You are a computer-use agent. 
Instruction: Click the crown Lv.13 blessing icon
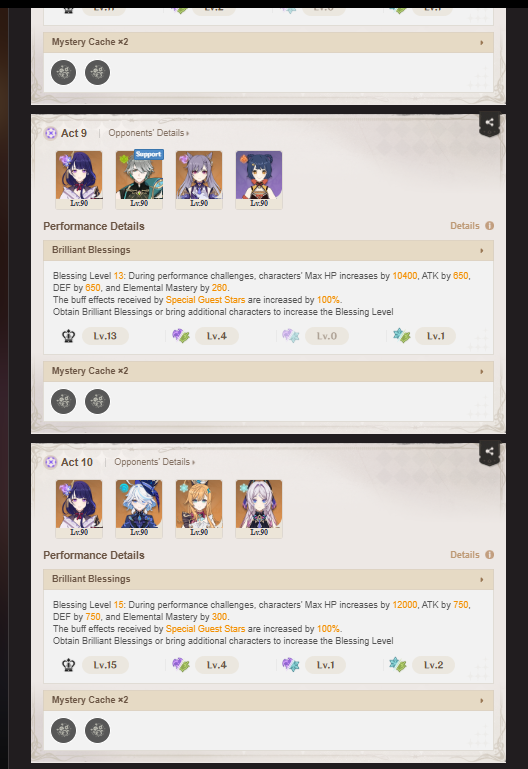tap(68, 336)
